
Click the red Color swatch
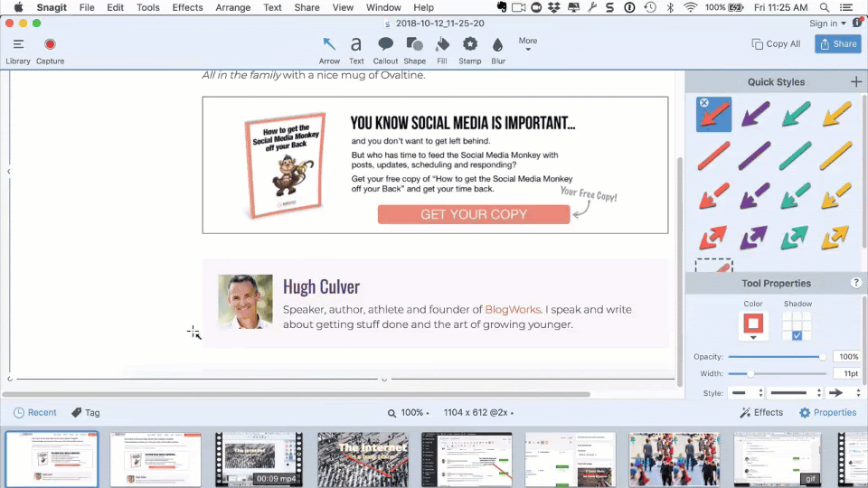tap(753, 324)
